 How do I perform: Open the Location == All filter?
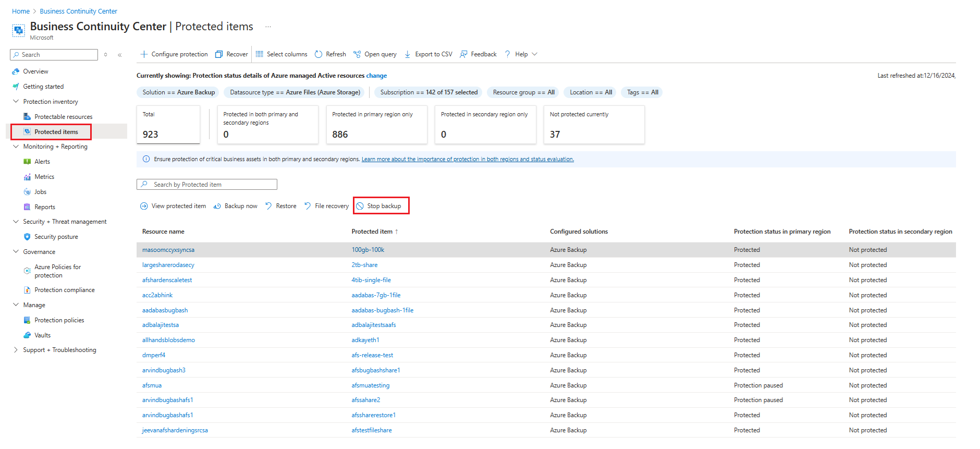point(591,92)
